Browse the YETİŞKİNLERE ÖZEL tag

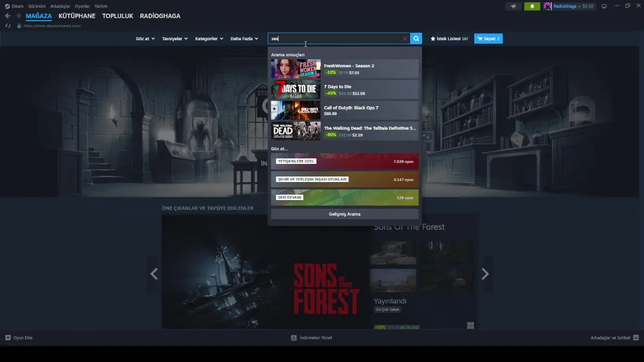(345, 161)
